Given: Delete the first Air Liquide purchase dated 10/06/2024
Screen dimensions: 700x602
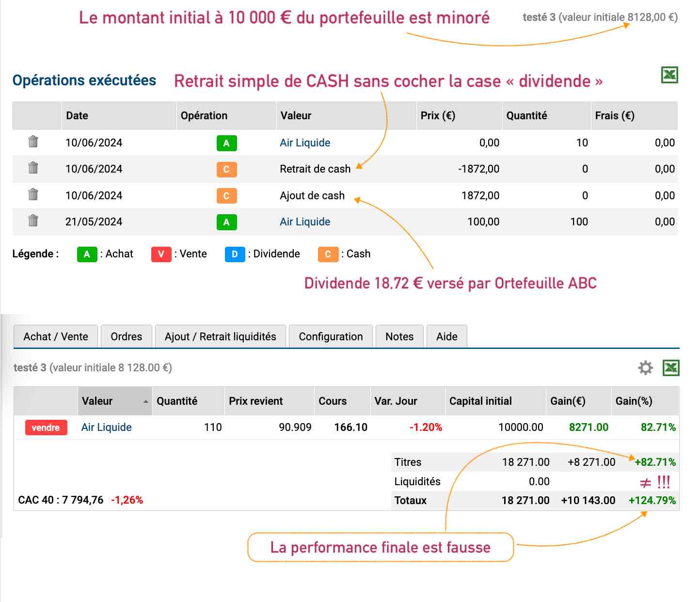Looking at the screenshot, I should coord(33,142).
